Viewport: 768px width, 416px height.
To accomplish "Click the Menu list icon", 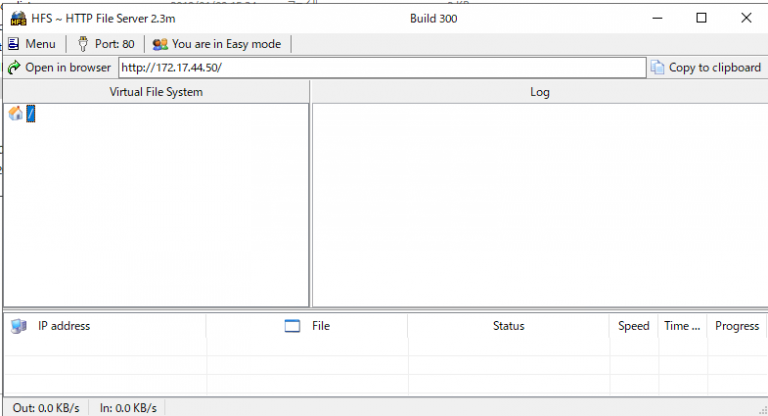I will (x=14, y=44).
